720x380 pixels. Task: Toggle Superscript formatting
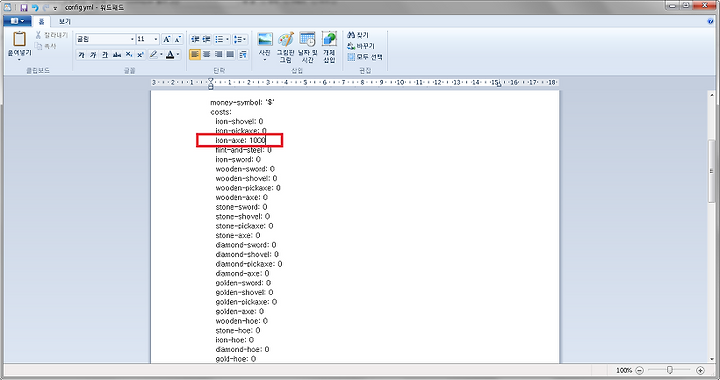tap(140, 55)
